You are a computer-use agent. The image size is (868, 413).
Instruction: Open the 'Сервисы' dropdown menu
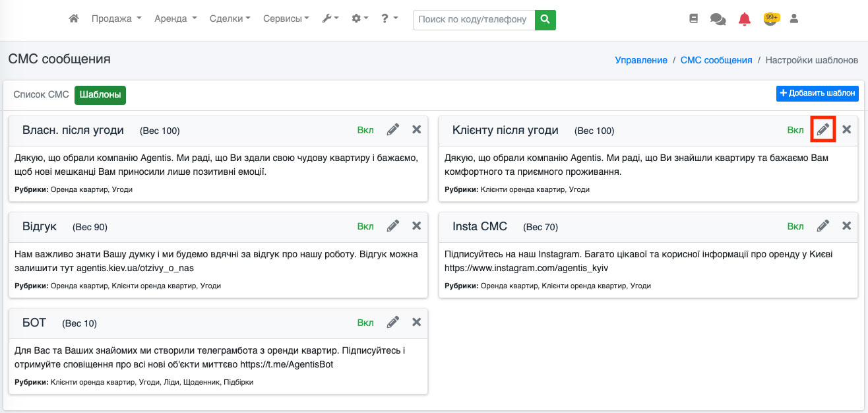click(x=286, y=19)
